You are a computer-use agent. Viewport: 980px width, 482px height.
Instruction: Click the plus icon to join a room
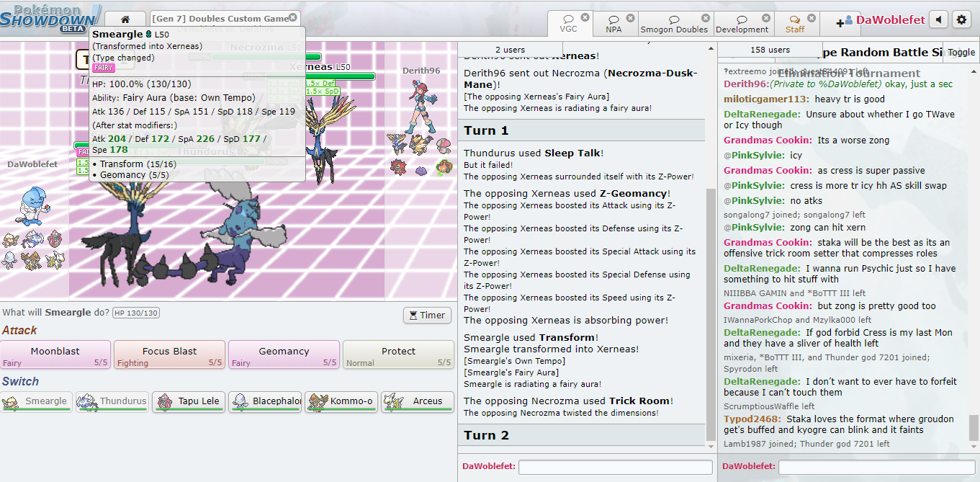tap(840, 22)
